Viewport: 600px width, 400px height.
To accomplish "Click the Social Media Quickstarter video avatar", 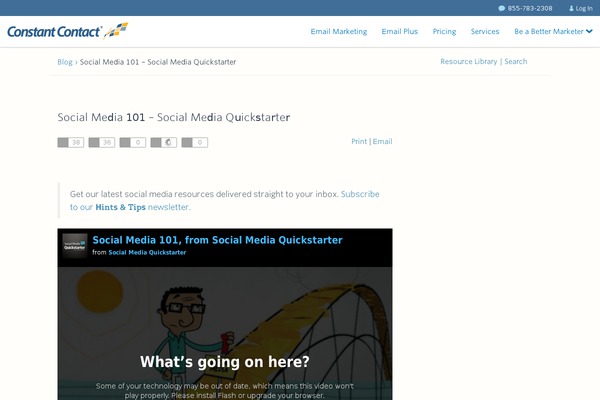I will pyautogui.click(x=75, y=246).
